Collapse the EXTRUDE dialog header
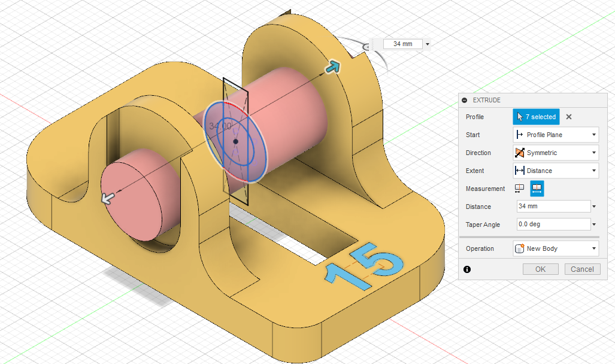 (x=465, y=101)
